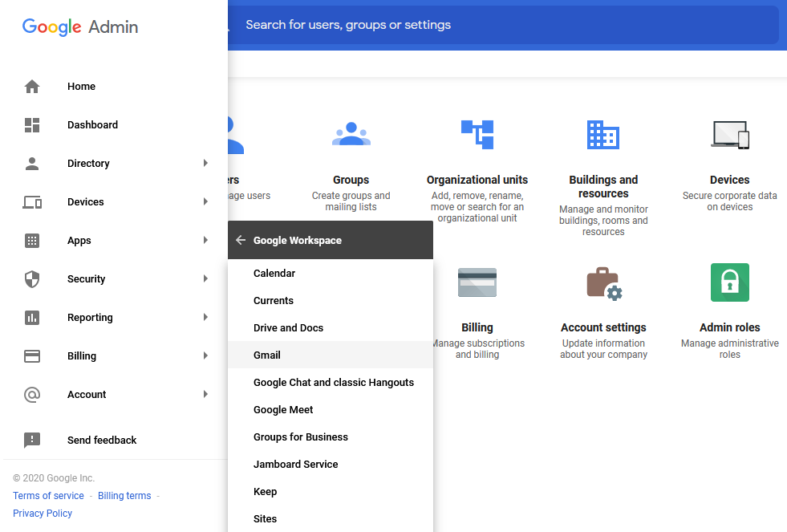Click the Groups people icon on dashboard

pyautogui.click(x=351, y=134)
